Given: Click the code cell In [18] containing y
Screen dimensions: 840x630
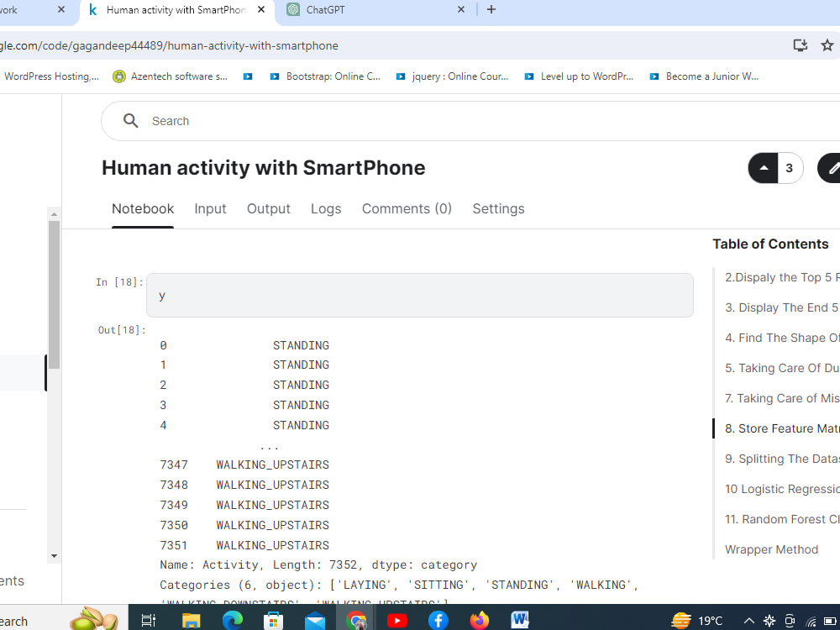Looking at the screenshot, I should [419, 295].
